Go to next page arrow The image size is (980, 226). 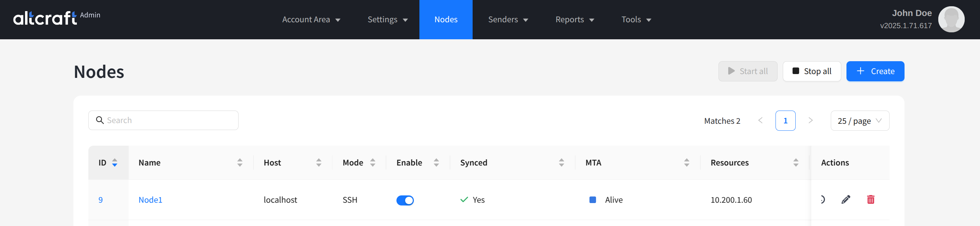pos(810,121)
